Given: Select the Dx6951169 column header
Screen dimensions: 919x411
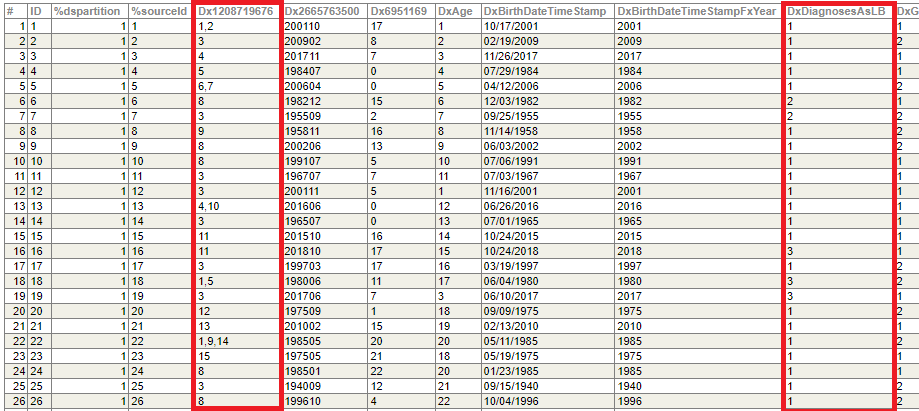Looking at the screenshot, I should 399,10.
